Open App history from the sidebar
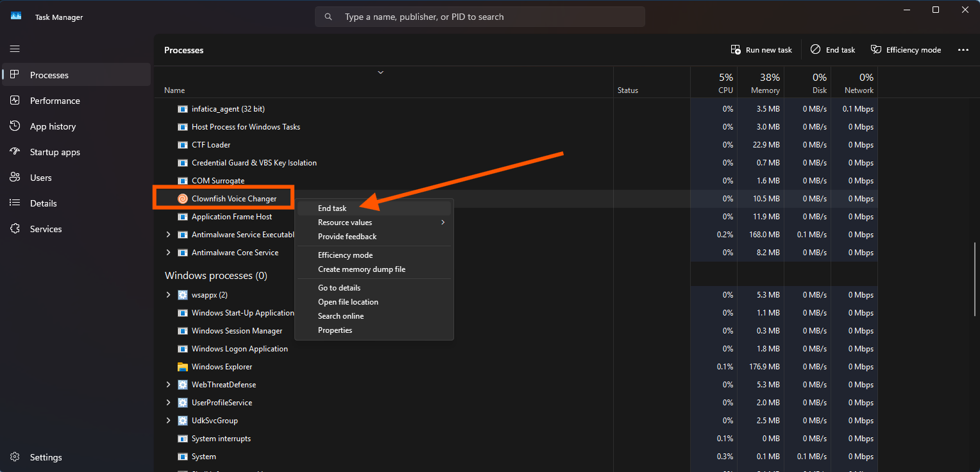Screen dimensions: 980x472 [53, 126]
